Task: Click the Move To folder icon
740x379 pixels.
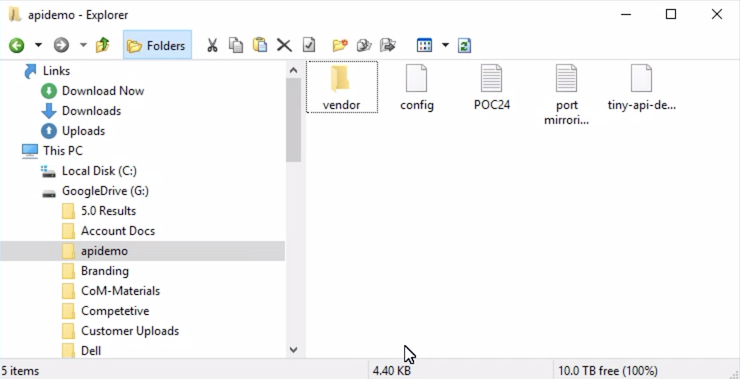Action: 387,45
